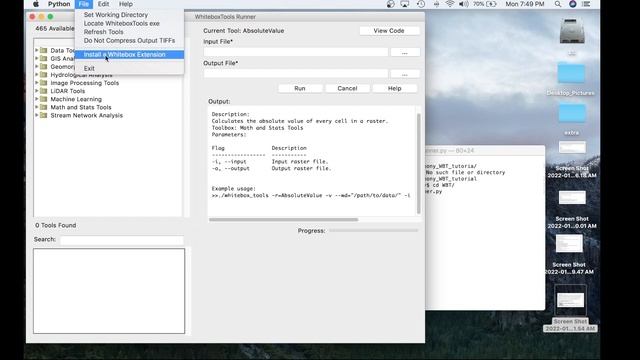Click the Run button
Viewport: 640px width, 360px height.
pos(300,88)
